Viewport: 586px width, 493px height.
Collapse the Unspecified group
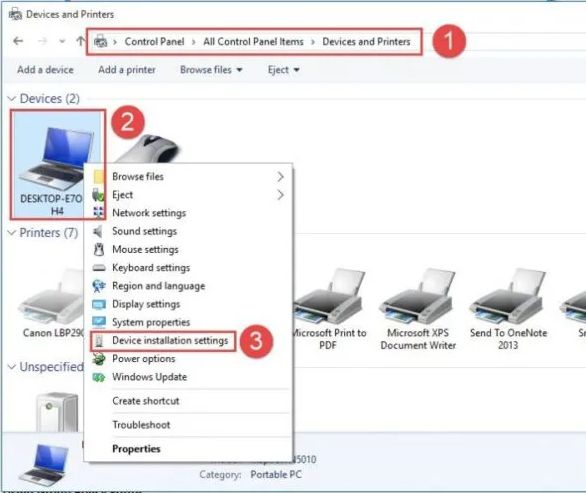(12, 367)
